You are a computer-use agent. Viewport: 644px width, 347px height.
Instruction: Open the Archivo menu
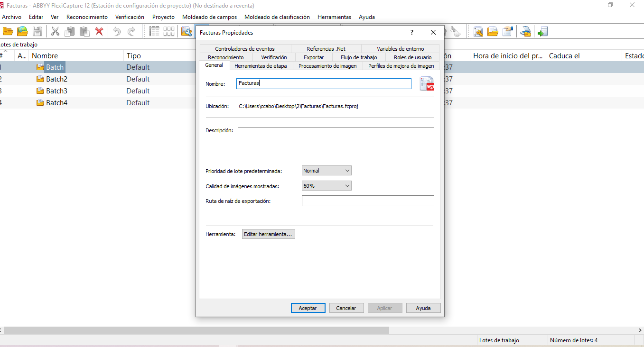(11, 17)
